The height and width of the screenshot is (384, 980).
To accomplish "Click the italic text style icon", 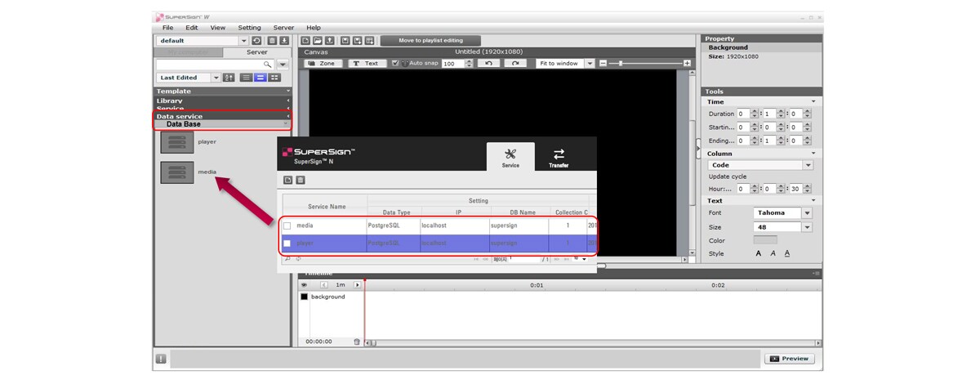I will [x=773, y=253].
